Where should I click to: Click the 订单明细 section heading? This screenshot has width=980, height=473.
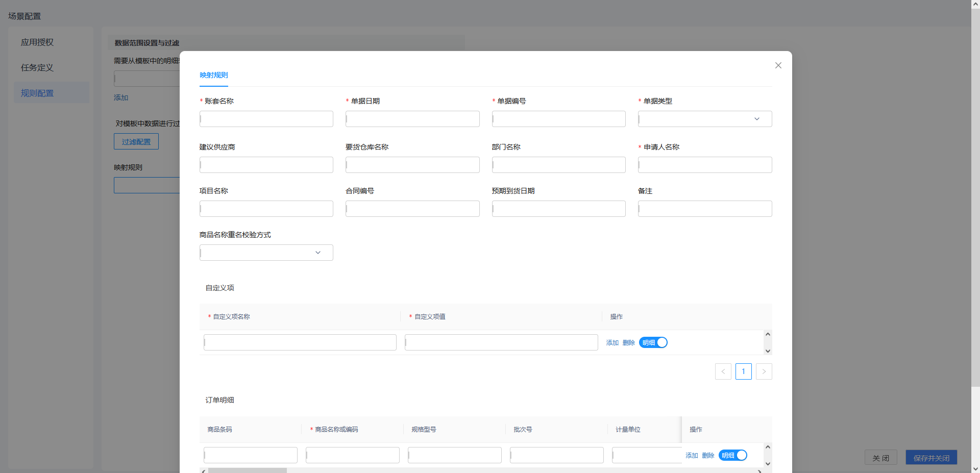coord(220,400)
